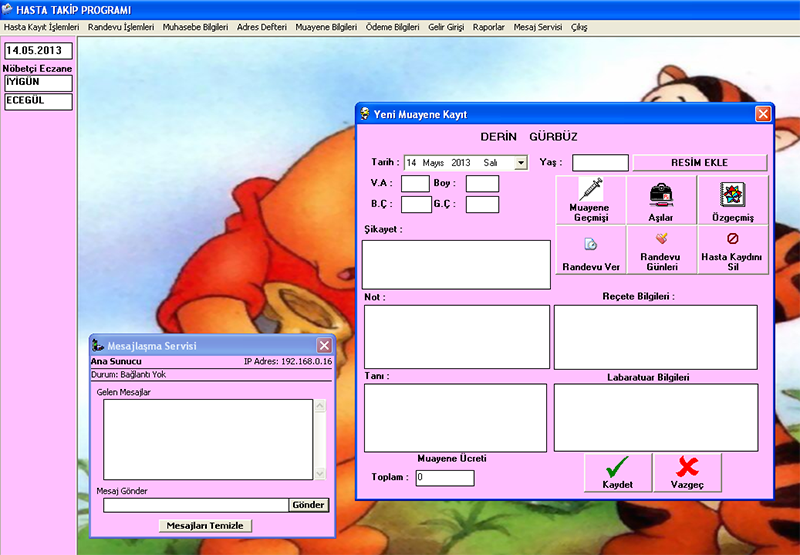800x555 pixels.
Task: Expand the Tarih date dropdown
Action: 520,163
